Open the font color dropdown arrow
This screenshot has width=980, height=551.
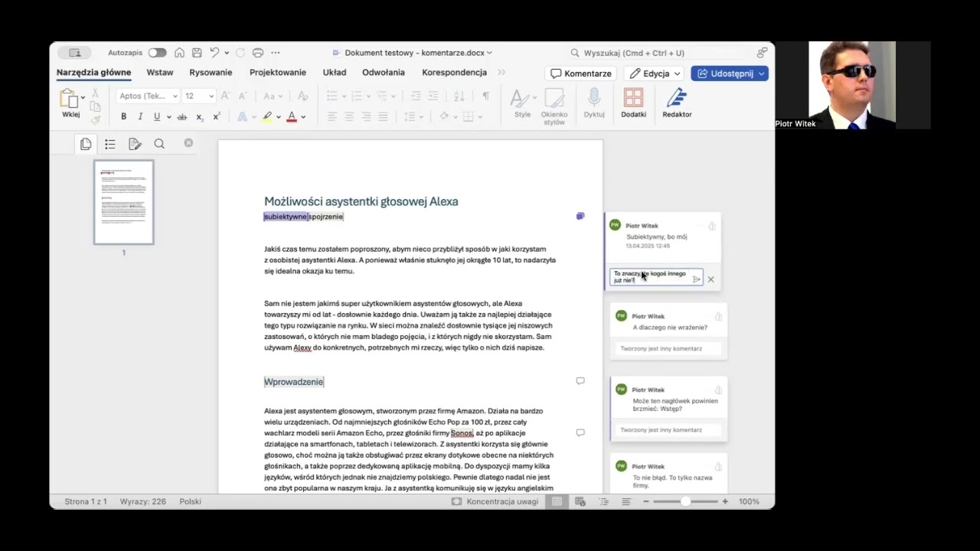303,117
